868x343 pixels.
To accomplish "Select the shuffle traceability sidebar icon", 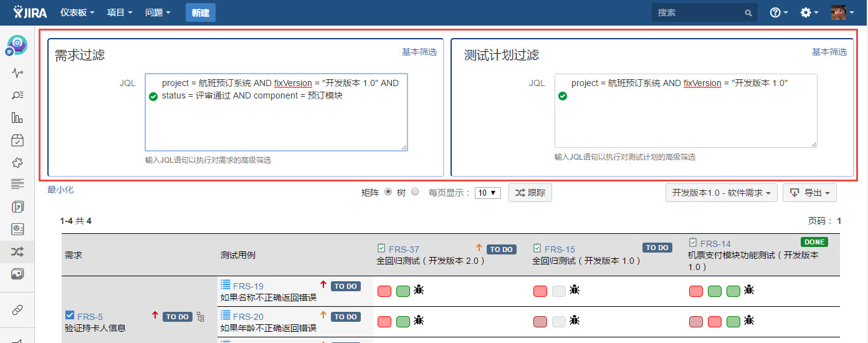I will [x=17, y=251].
